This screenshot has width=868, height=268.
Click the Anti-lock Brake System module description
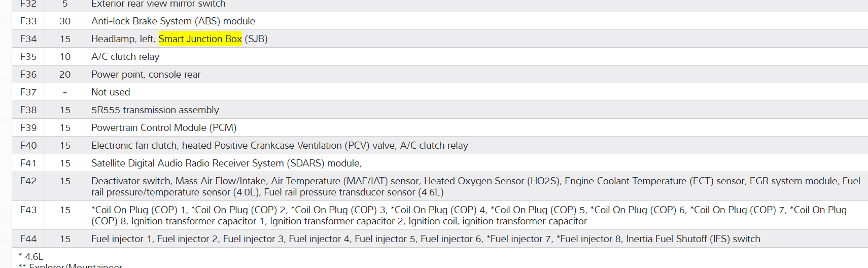pos(173,21)
